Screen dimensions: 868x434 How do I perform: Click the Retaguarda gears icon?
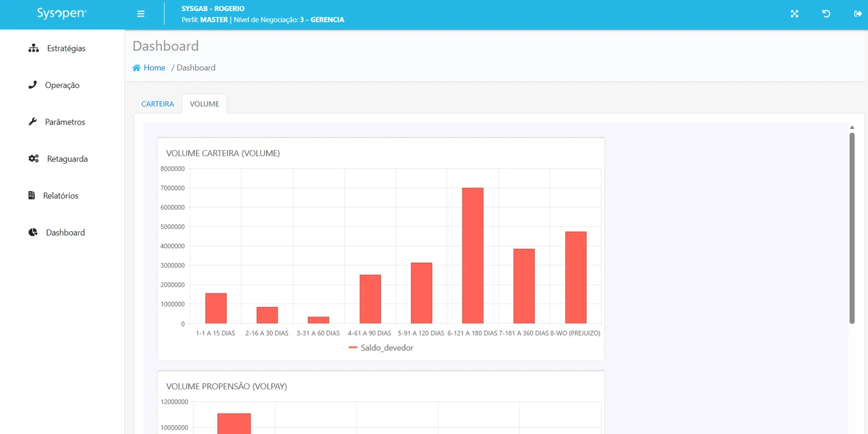(33, 159)
